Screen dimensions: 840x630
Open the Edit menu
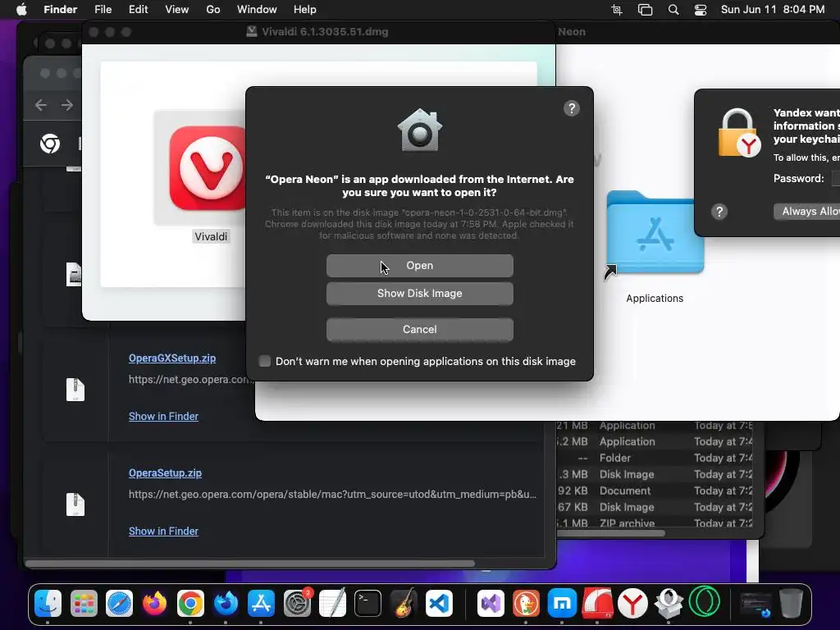coord(138,10)
